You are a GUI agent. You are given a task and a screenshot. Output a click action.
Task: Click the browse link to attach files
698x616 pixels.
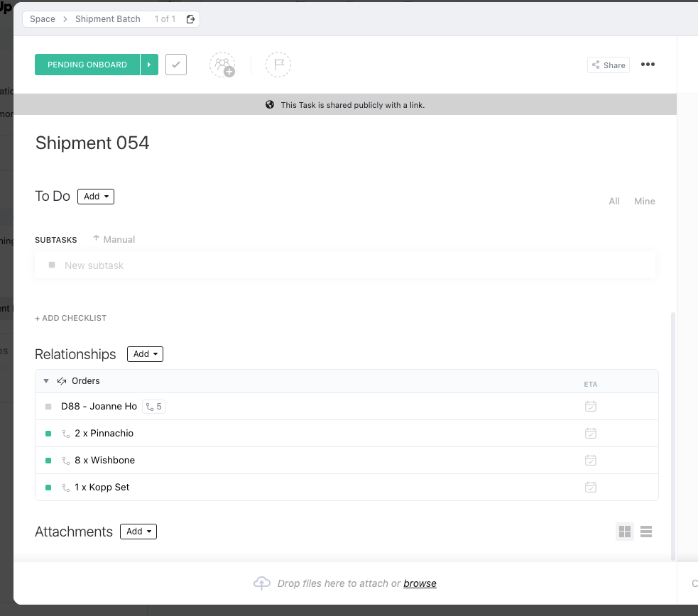420,583
